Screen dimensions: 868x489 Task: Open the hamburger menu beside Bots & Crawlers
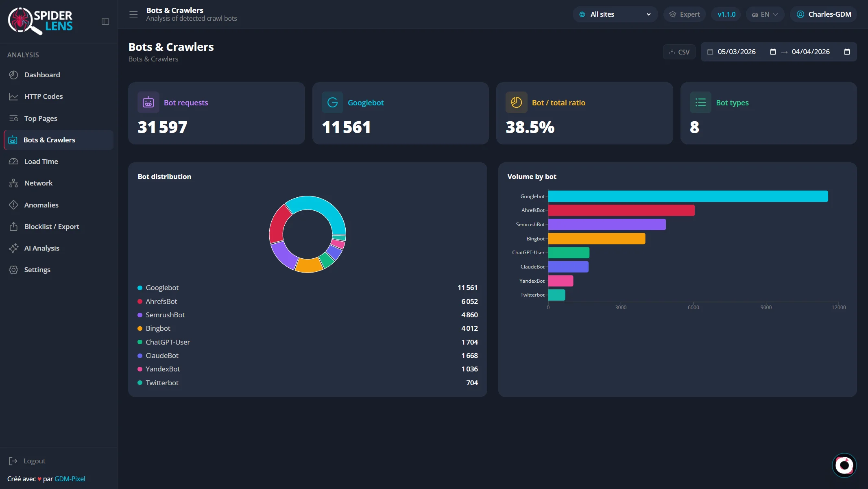pyautogui.click(x=133, y=14)
